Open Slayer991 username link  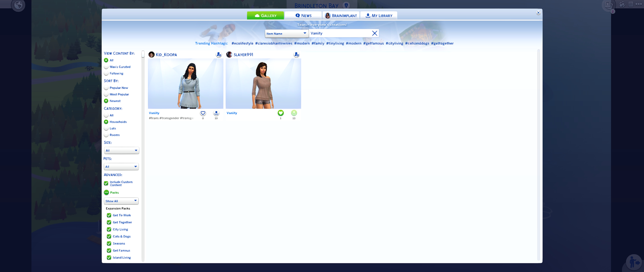244,55
